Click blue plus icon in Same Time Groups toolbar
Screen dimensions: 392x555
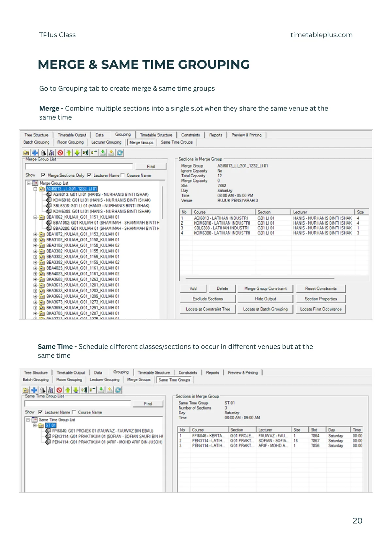point(34,390)
